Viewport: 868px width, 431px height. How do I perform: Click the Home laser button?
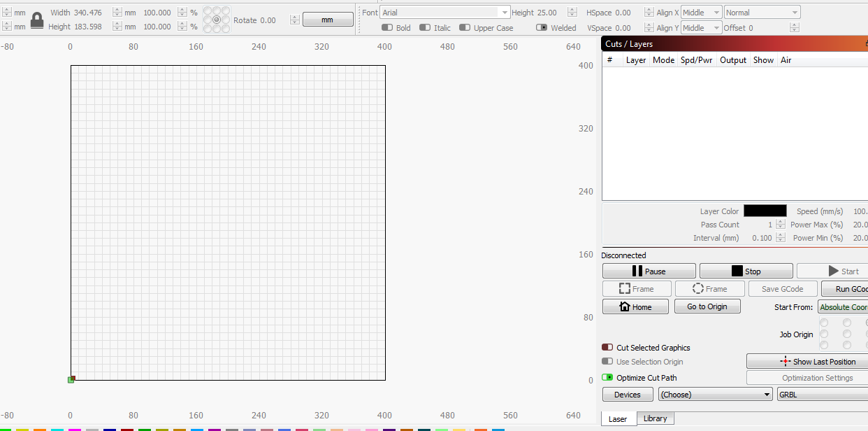click(x=635, y=306)
